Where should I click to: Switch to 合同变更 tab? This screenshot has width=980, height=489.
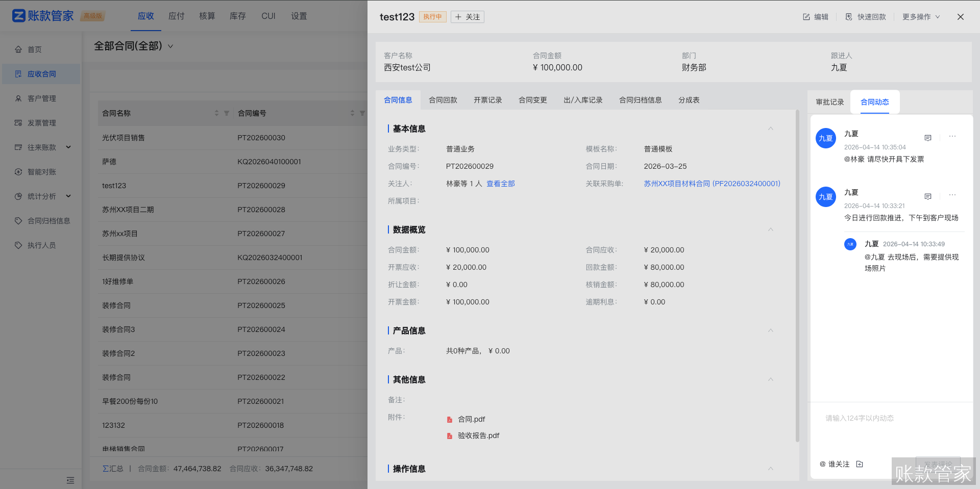[x=533, y=100]
